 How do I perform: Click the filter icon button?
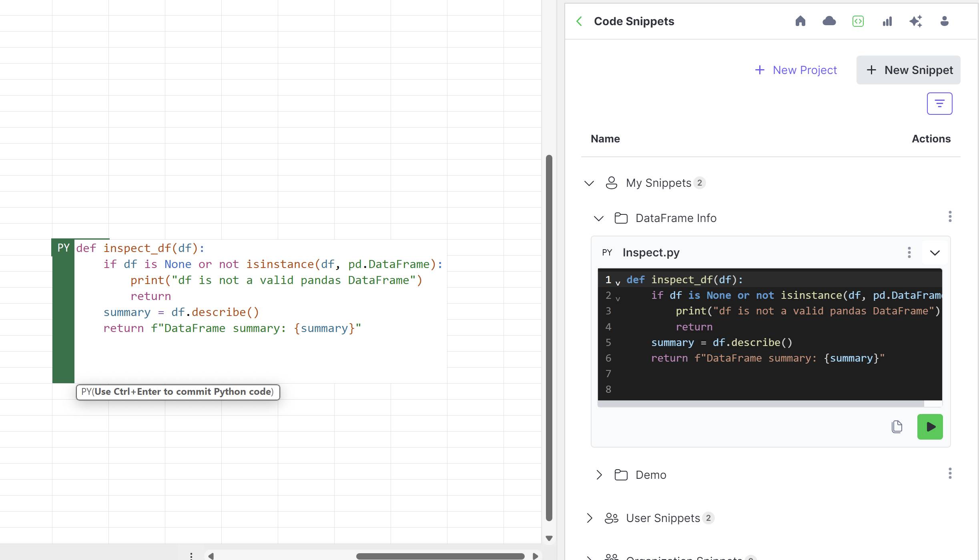click(x=939, y=104)
